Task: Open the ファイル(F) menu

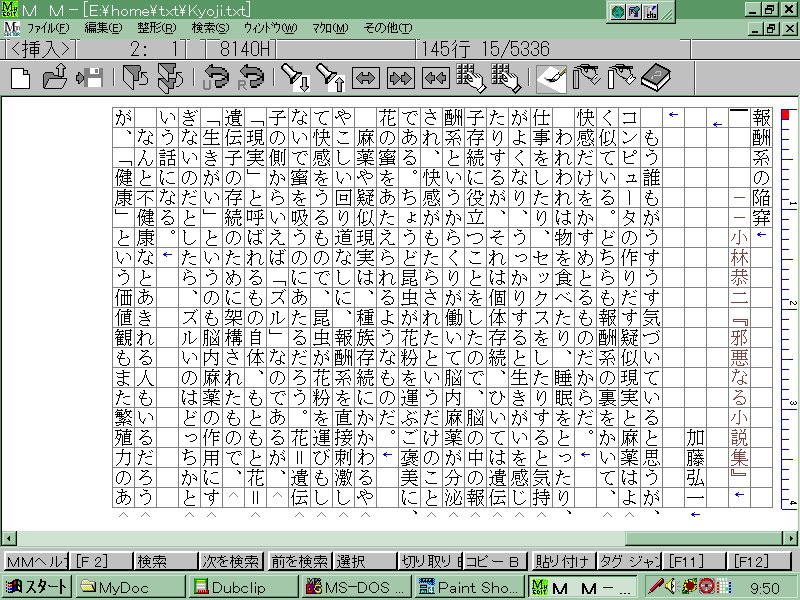Action: [48, 28]
